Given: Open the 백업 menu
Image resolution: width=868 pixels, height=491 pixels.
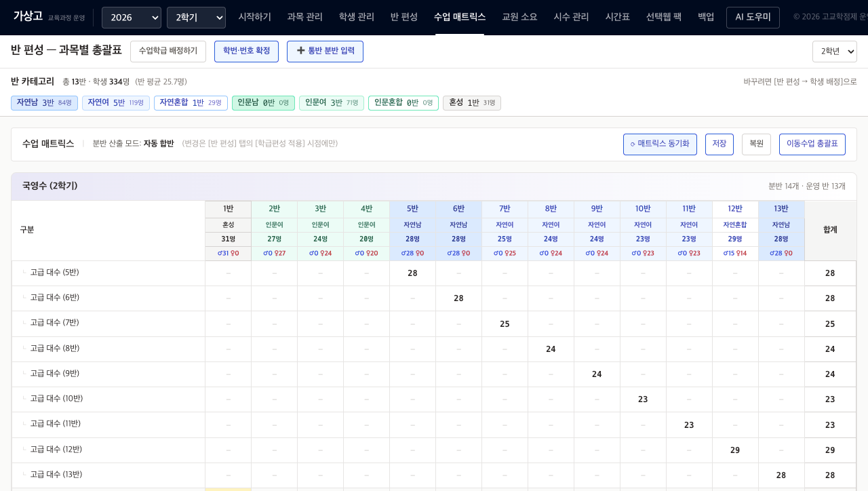Looking at the screenshot, I should pos(706,18).
